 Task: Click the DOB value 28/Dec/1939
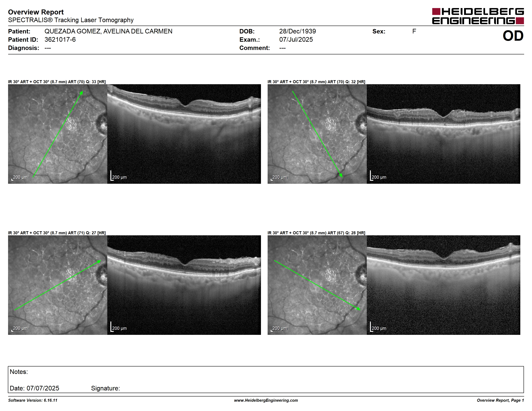[297, 31]
